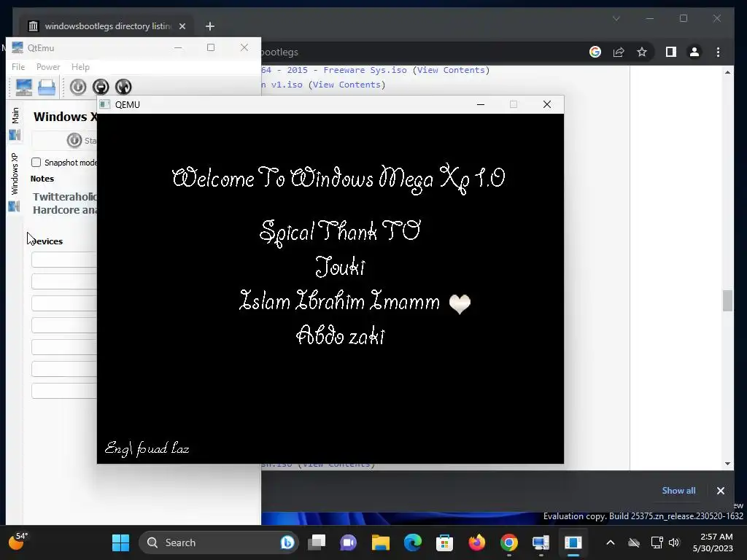Click the taskbar Search box
The image size is (747, 560).
[x=217, y=542]
